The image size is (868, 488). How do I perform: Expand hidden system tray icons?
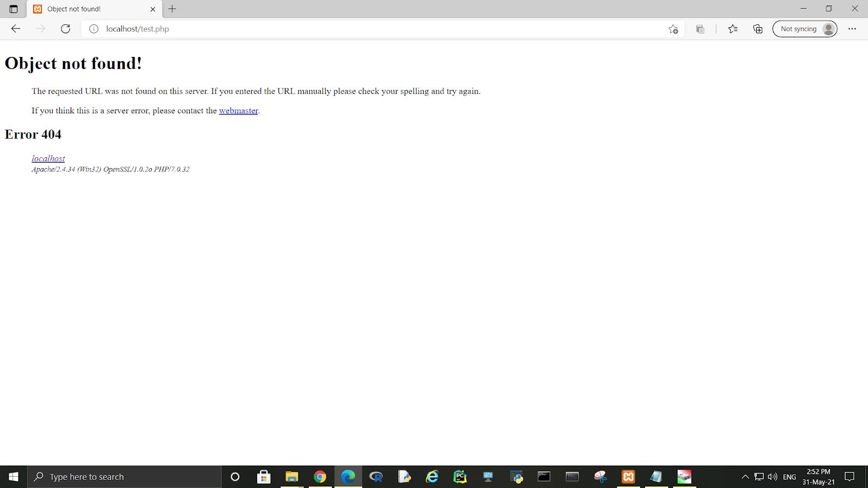[745, 477]
